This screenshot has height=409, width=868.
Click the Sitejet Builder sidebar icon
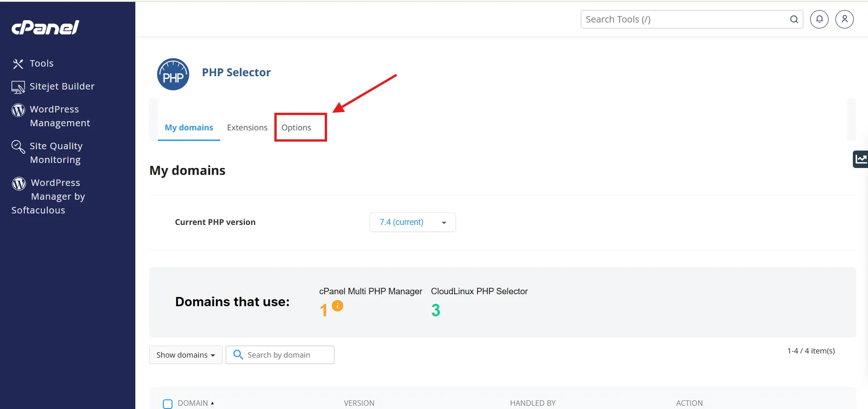pyautogui.click(x=18, y=87)
